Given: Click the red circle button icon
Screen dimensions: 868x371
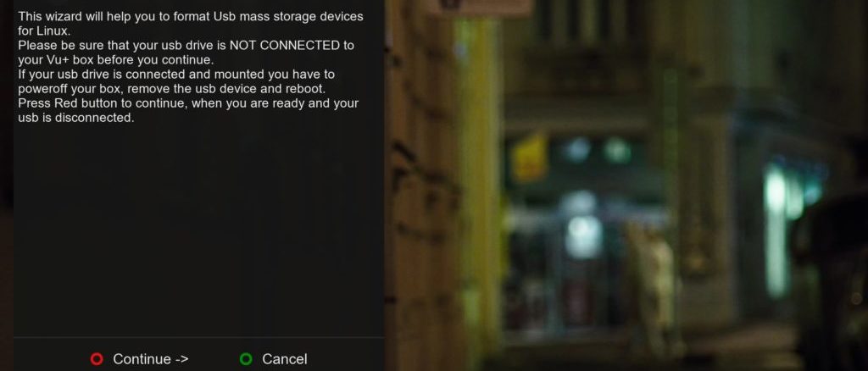Looking at the screenshot, I should [x=97, y=359].
